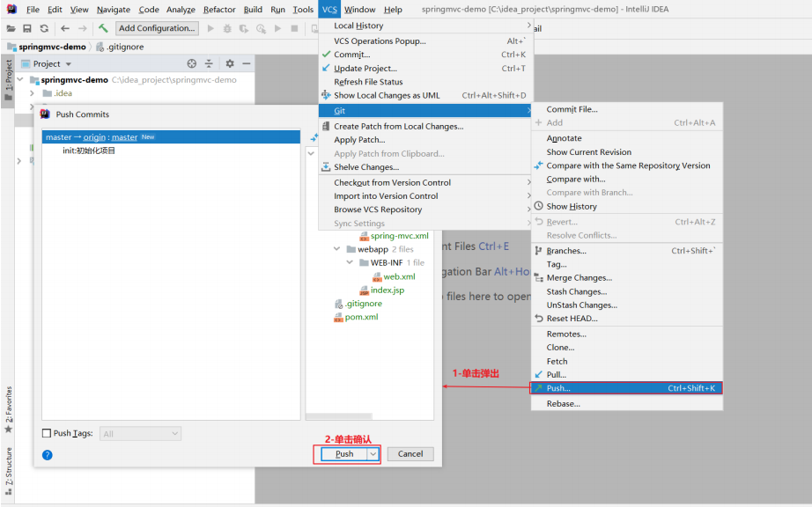
Task: Click the Synchronize refresh toolbar icon
Action: click(x=44, y=28)
